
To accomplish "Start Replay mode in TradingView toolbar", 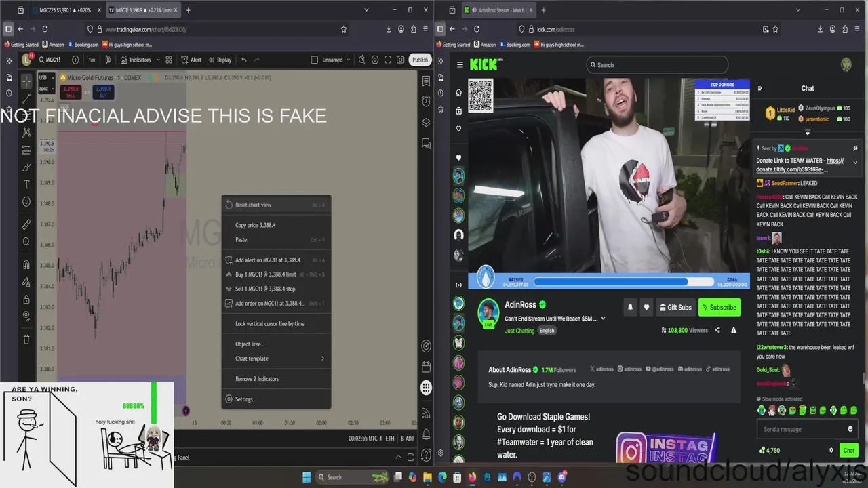I will click(220, 60).
